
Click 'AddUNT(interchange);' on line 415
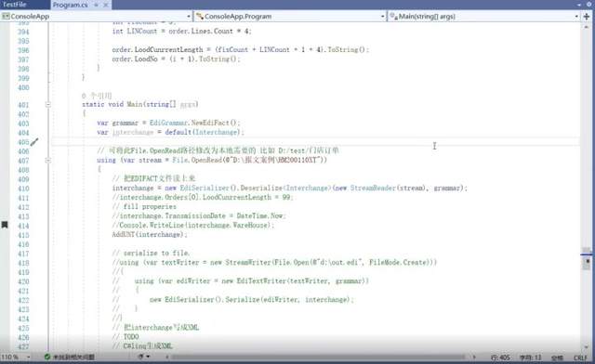tap(150, 235)
